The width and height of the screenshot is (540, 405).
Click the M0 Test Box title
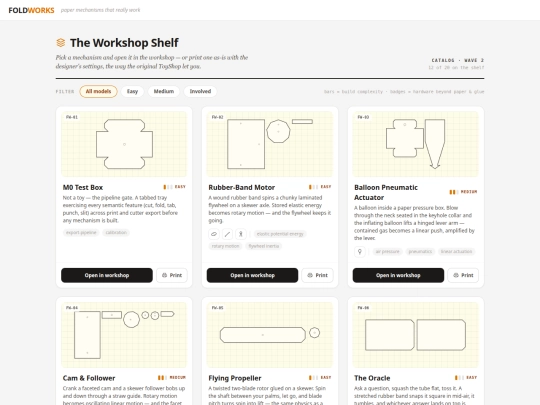(83, 188)
